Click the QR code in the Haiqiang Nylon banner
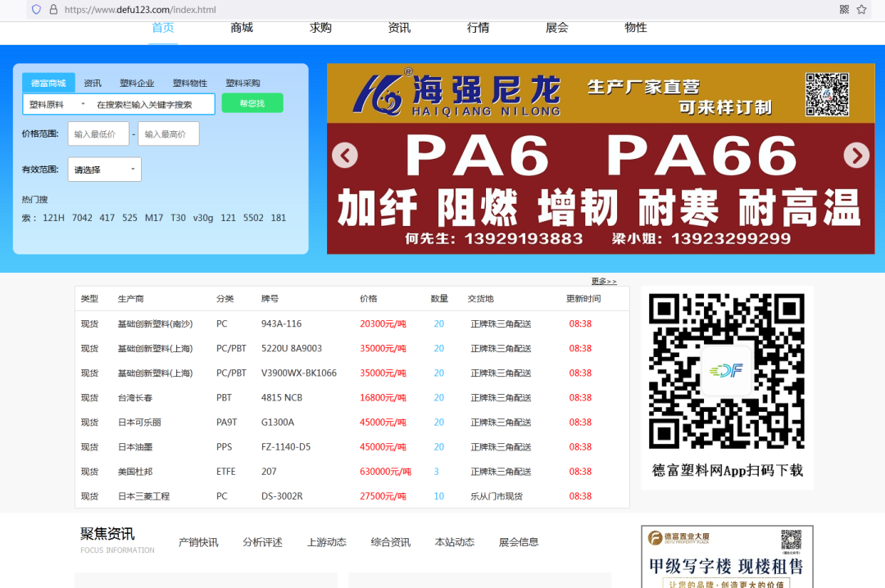Viewport: 885px width, 588px height. tap(827, 94)
